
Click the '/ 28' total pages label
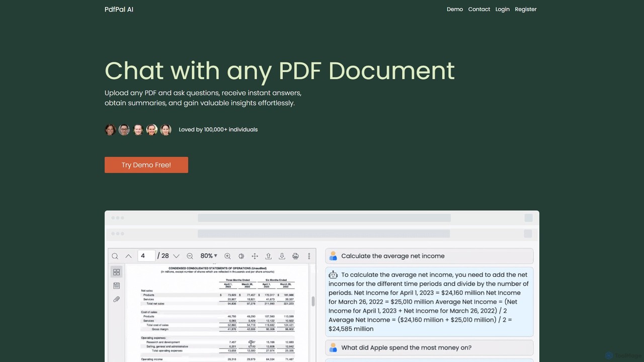click(163, 256)
